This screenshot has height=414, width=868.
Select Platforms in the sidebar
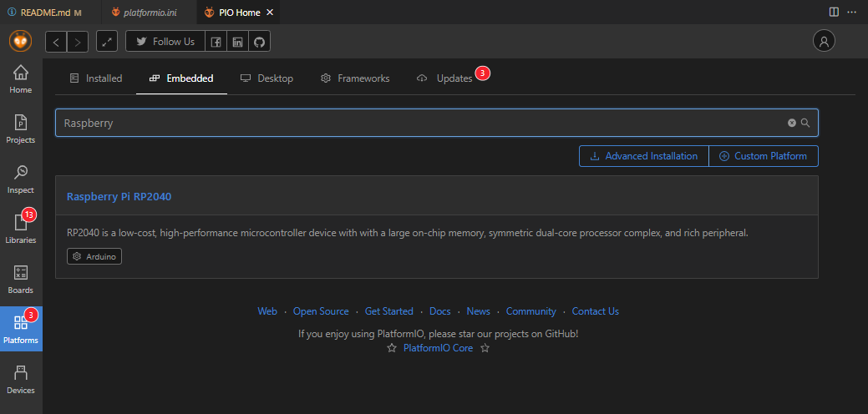pyautogui.click(x=21, y=329)
